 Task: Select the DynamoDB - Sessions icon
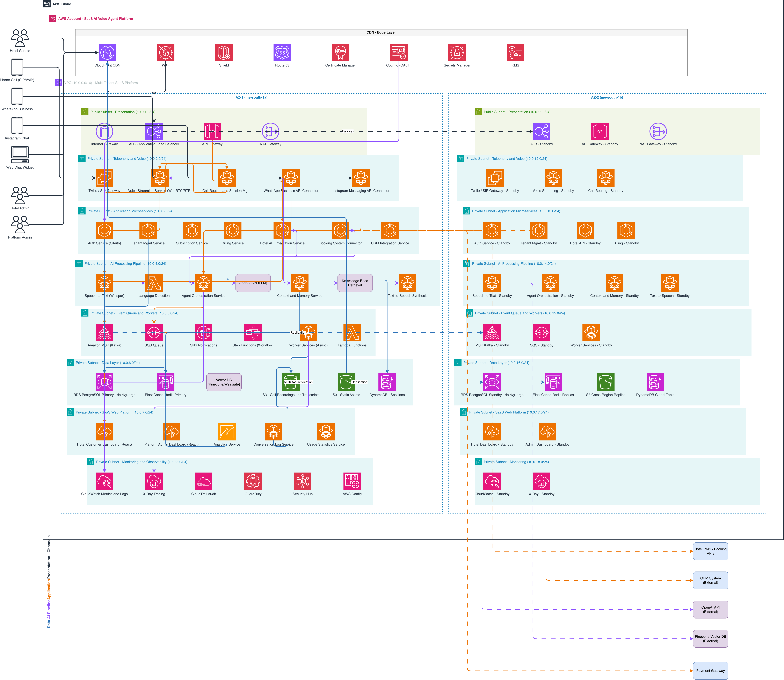(387, 382)
